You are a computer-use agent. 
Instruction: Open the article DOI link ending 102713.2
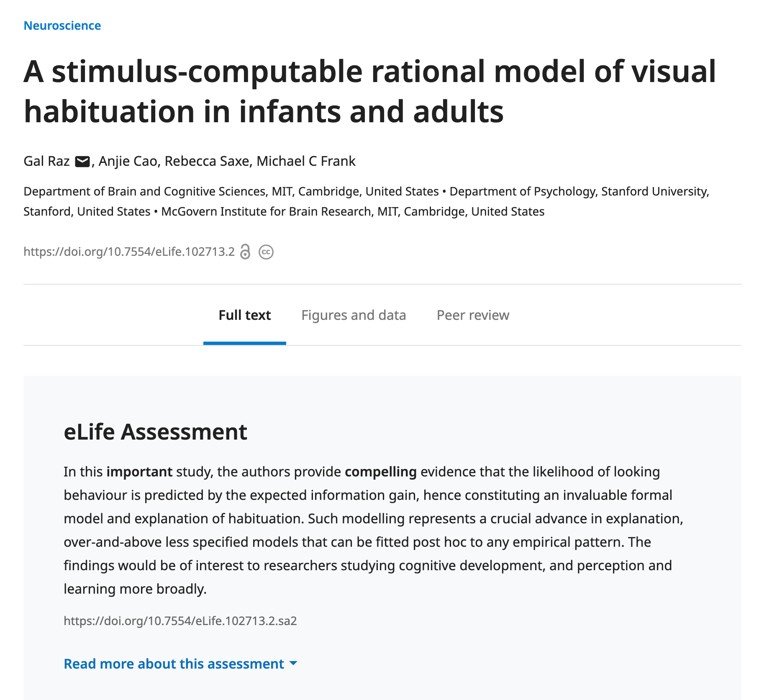point(129,252)
